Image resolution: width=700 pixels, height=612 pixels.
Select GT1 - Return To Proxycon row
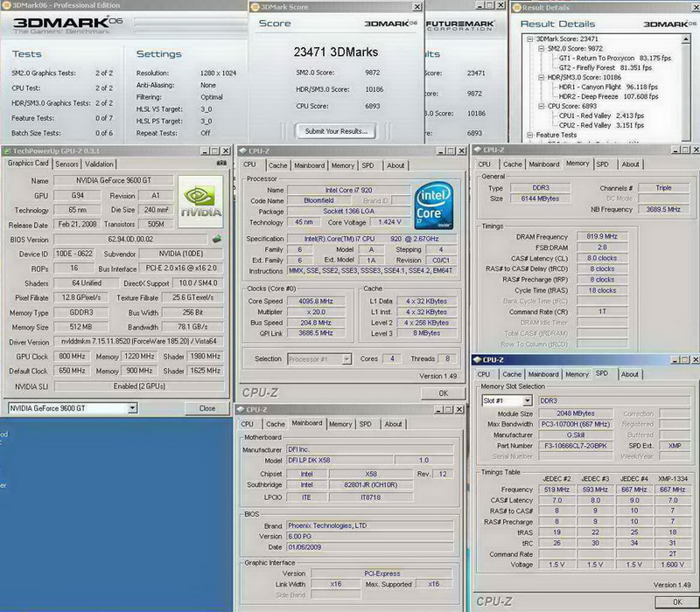(615, 58)
